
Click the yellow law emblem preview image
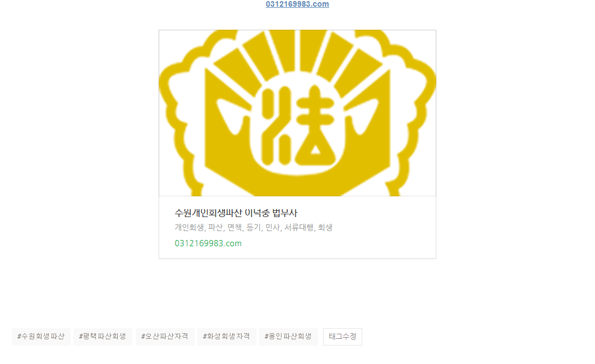(x=297, y=113)
